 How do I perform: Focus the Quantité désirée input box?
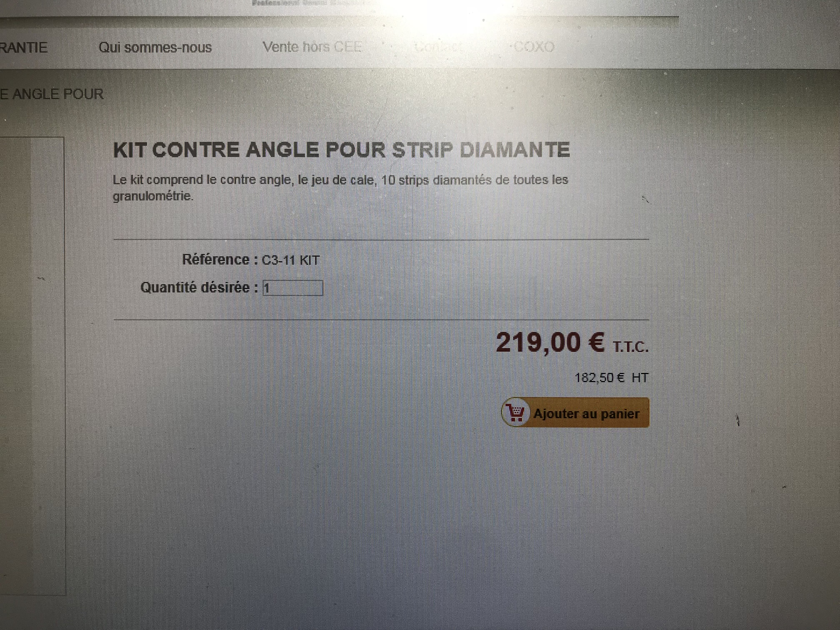tap(292, 288)
